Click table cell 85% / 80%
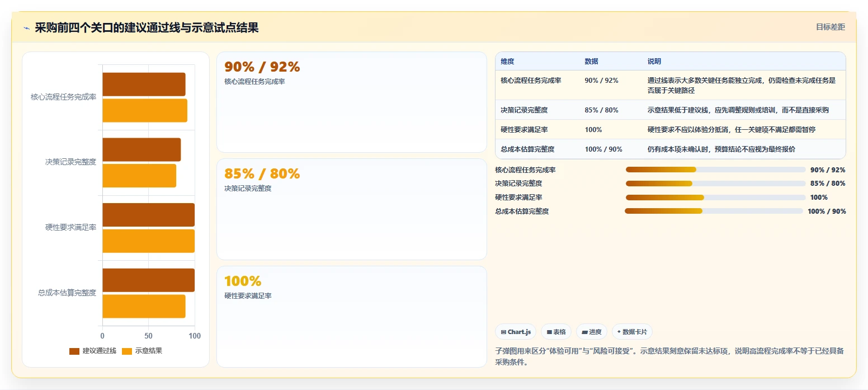This screenshot has width=868, height=390. tap(601, 110)
